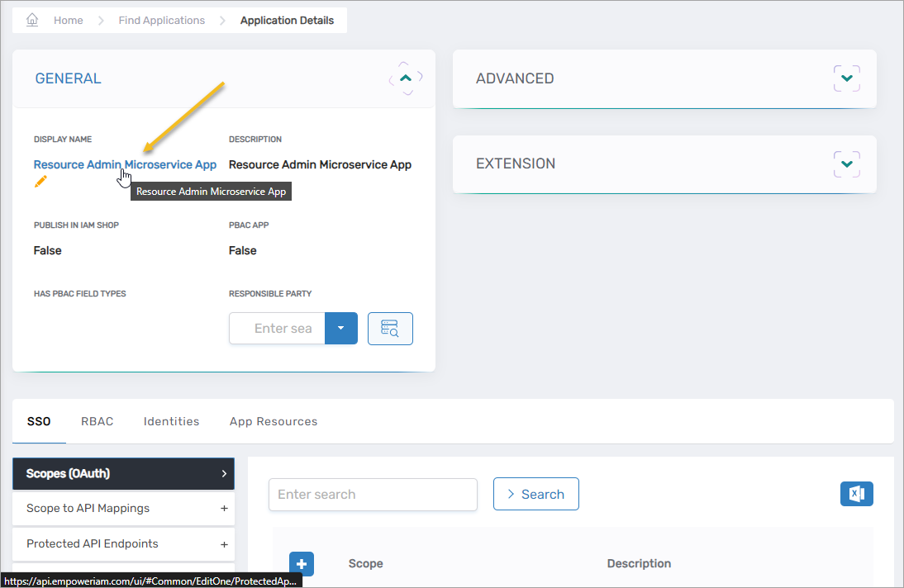This screenshot has width=904, height=588.
Task: Expand the Extension panel
Action: (x=846, y=164)
